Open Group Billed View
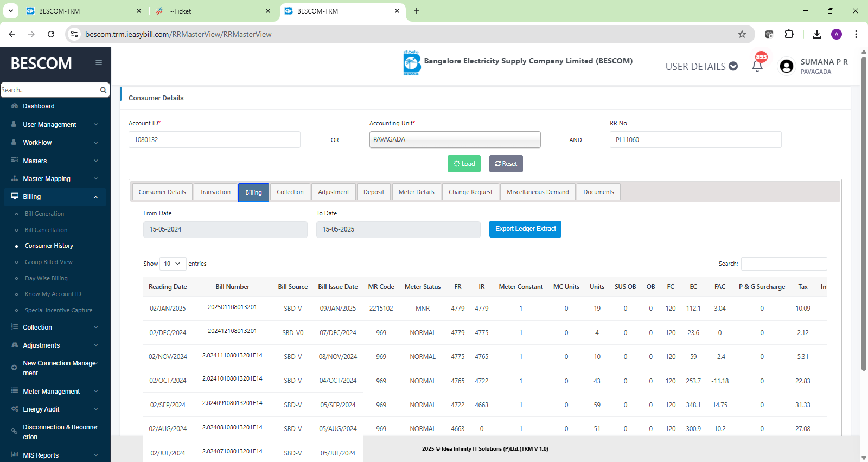 tap(49, 262)
